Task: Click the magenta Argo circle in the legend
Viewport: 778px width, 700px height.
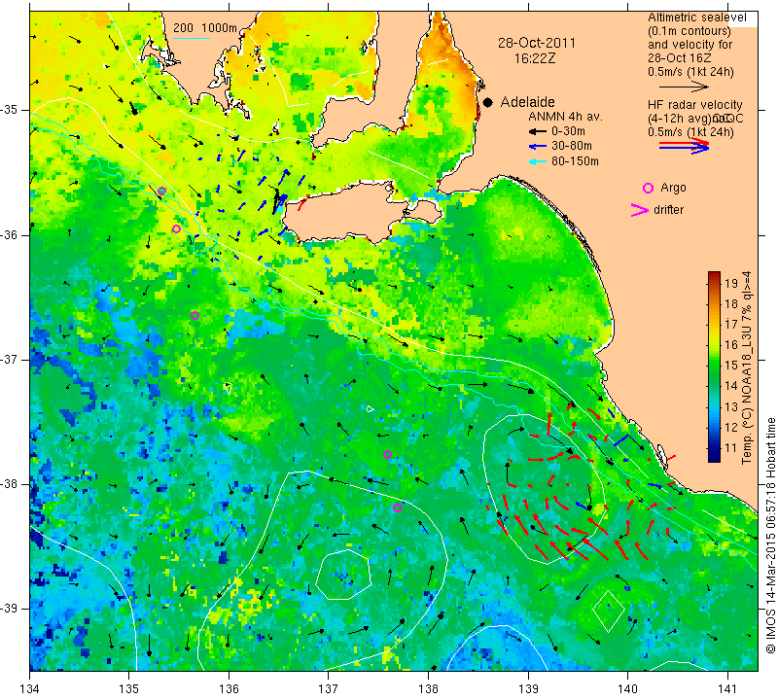Action: tap(648, 188)
